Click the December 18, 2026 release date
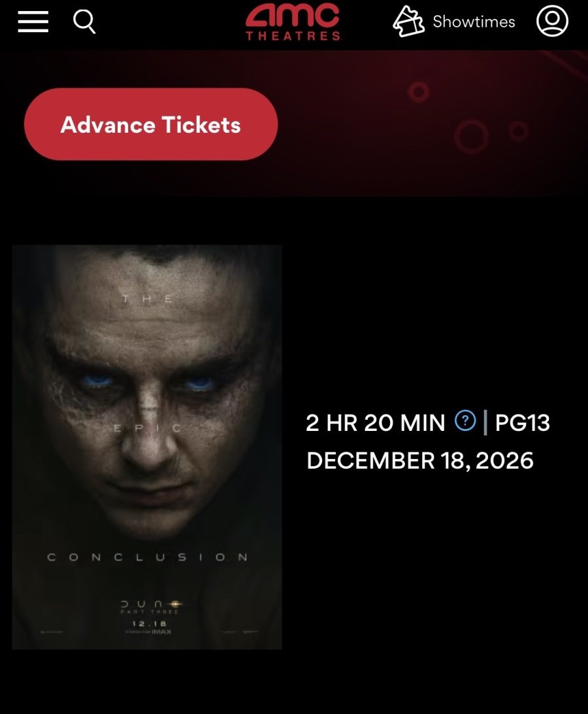Image resolution: width=588 pixels, height=714 pixels. tap(420, 460)
